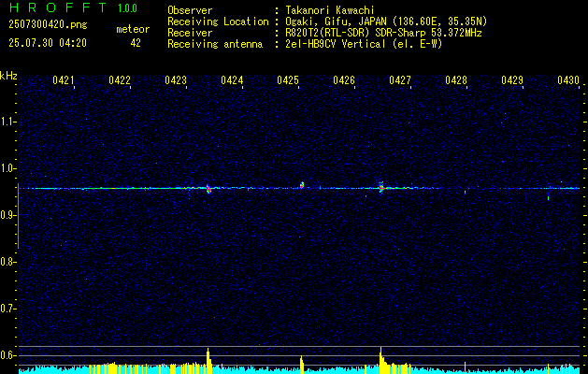Click time marker 0424

coord(232,80)
